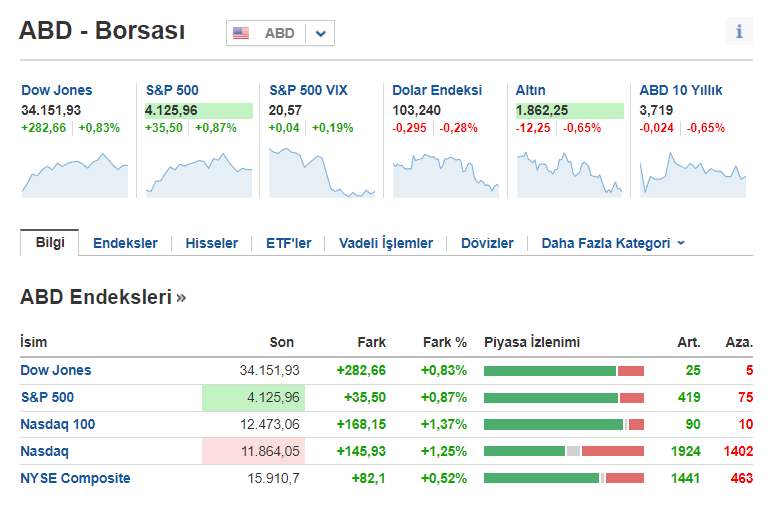Click the info icon at top right
This screenshot has height=507, width=770.
739,31
